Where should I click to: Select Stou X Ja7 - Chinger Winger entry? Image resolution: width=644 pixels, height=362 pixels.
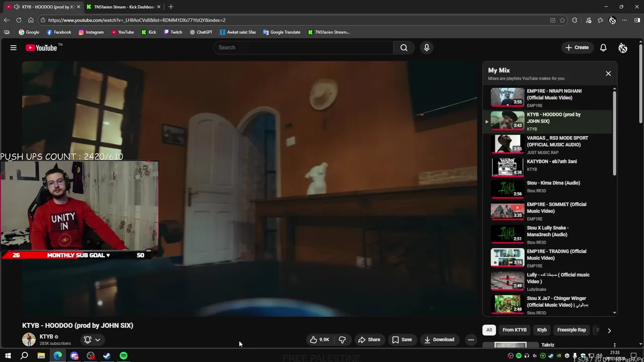548,305
